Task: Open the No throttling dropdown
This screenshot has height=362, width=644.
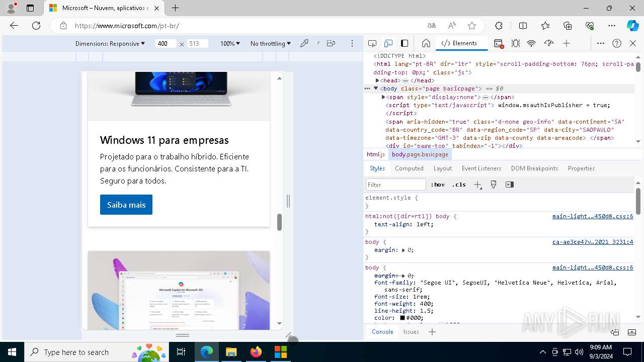Action: click(271, 44)
